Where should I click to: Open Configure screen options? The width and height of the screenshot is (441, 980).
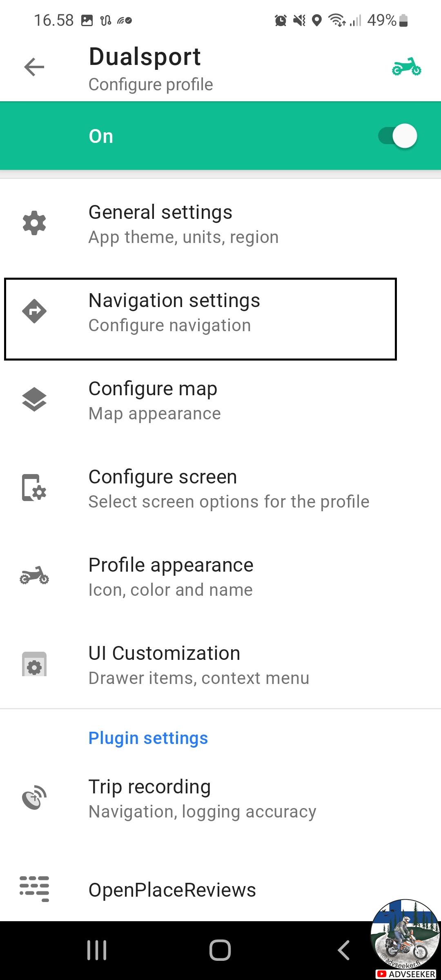point(220,488)
